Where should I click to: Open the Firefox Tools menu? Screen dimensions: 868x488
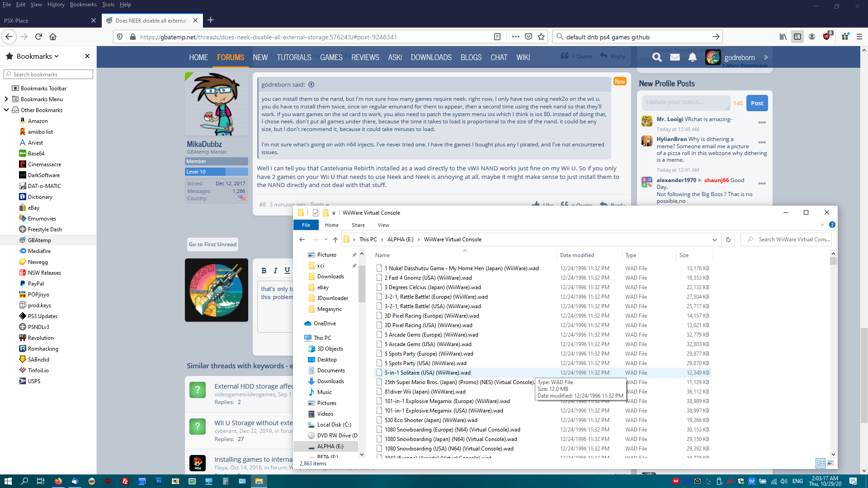coord(108,5)
